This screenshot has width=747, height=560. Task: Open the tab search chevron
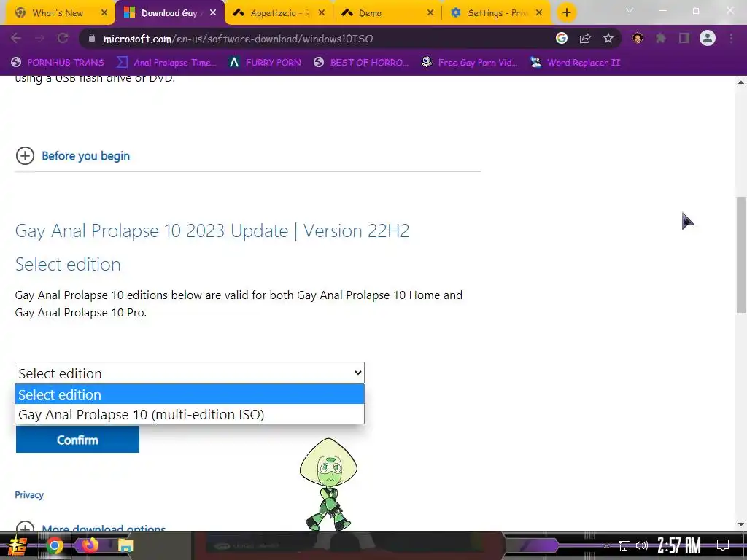coord(630,10)
